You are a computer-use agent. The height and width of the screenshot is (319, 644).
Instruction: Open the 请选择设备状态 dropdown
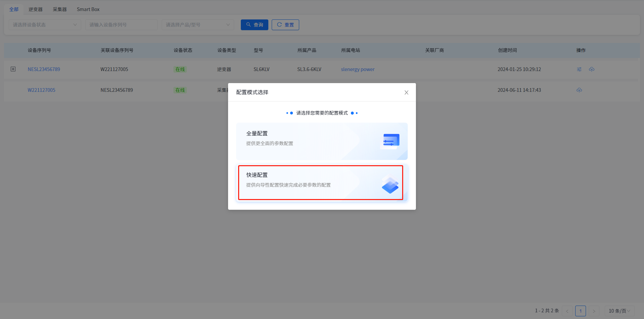tap(45, 25)
